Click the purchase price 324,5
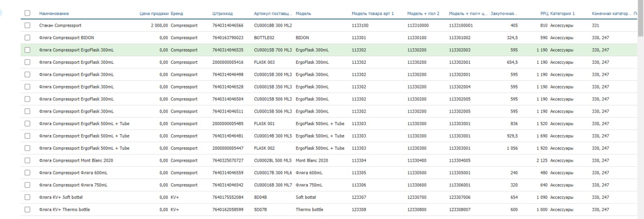The width and height of the screenshot is (644, 219). [x=512, y=38]
